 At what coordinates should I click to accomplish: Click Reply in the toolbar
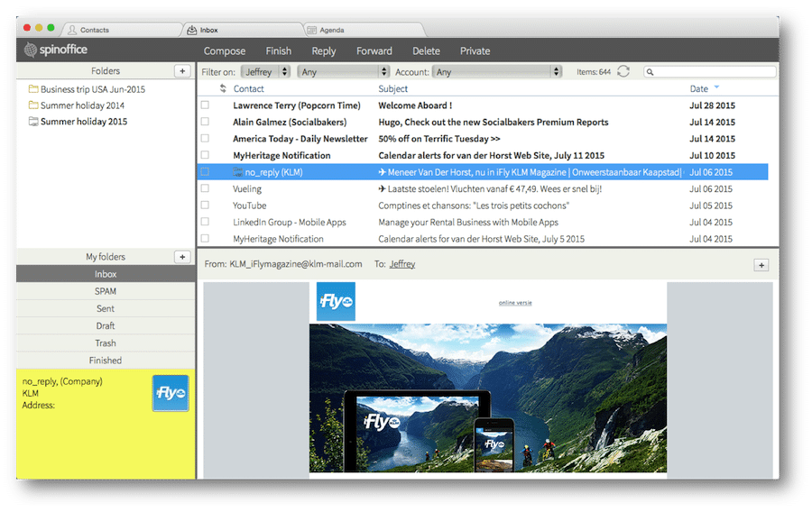click(x=324, y=50)
